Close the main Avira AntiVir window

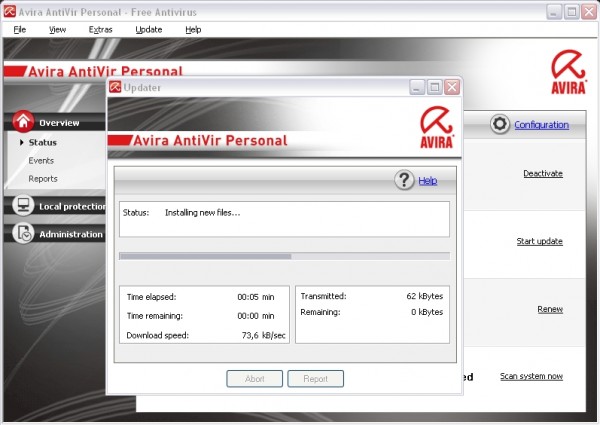click(589, 12)
